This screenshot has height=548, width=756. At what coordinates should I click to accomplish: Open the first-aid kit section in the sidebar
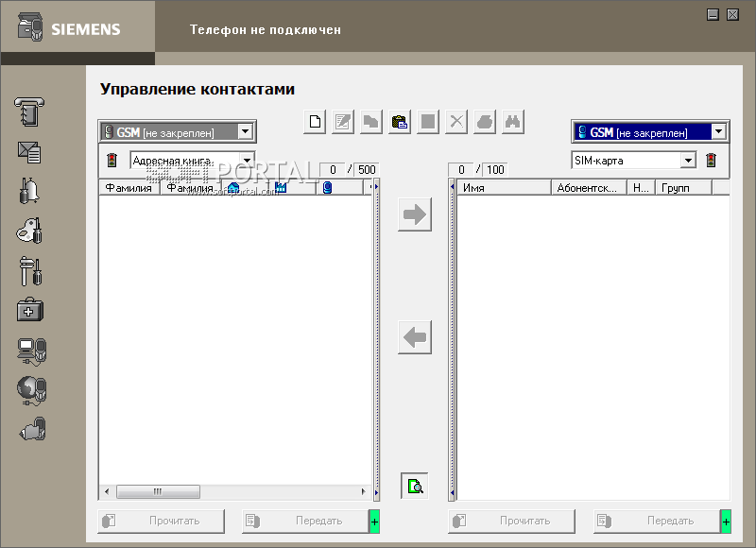click(x=30, y=309)
